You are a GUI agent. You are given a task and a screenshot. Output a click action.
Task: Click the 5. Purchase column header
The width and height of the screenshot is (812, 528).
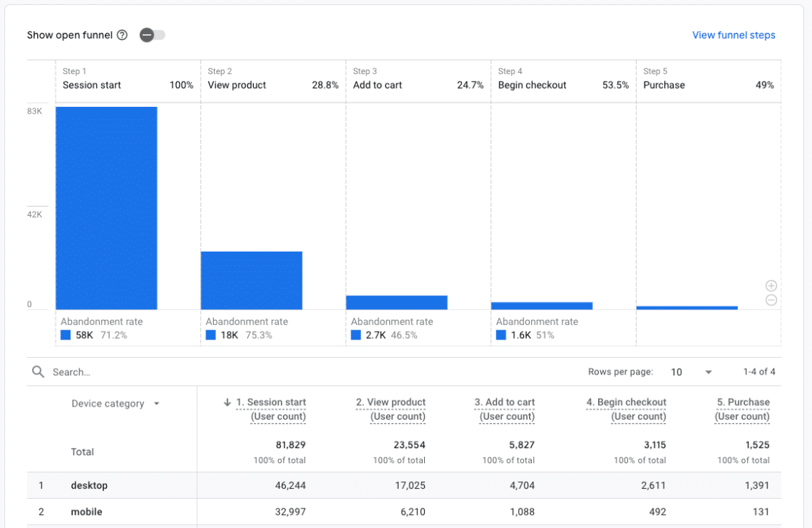coord(744,401)
